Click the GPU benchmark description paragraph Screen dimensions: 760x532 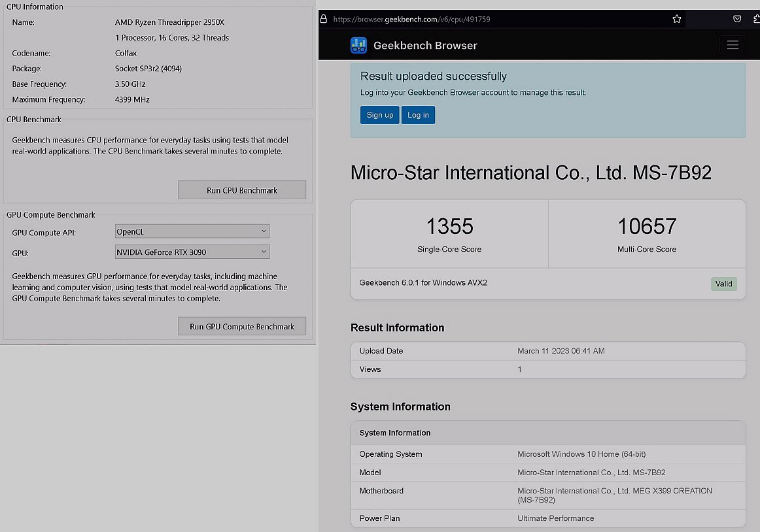tap(150, 288)
